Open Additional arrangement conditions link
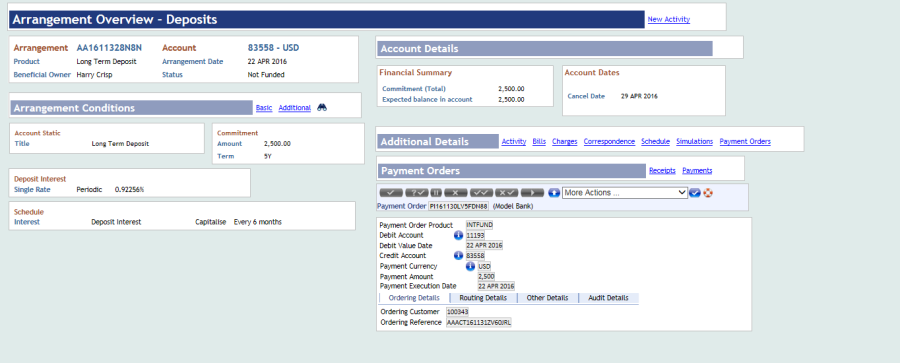The height and width of the screenshot is (363, 900). [x=294, y=107]
